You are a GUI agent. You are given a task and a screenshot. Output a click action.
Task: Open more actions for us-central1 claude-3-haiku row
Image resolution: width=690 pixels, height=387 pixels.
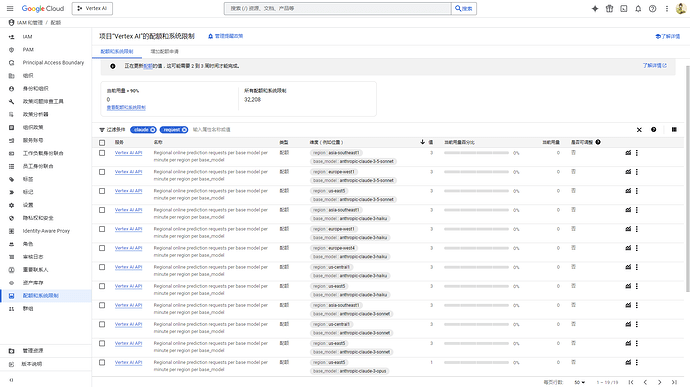point(637,267)
